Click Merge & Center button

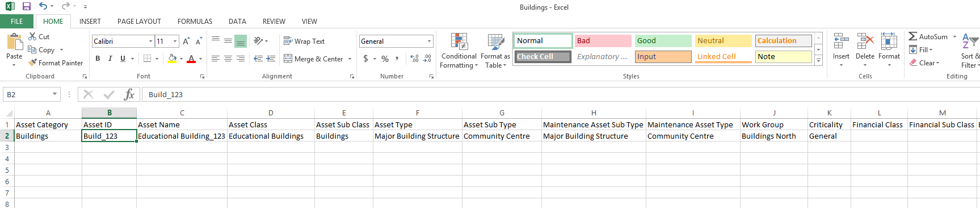pyautogui.click(x=318, y=59)
